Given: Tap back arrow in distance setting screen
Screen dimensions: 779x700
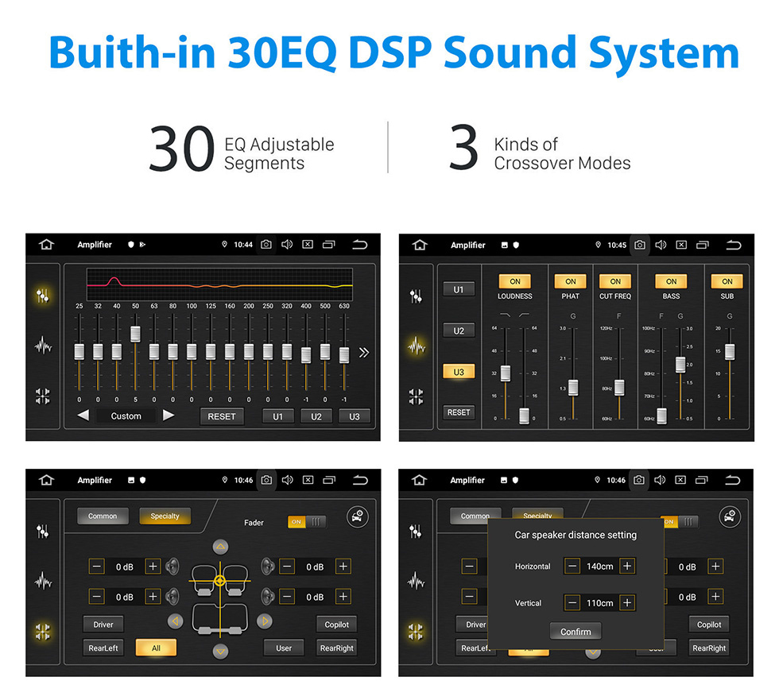Looking at the screenshot, I should coord(733,480).
